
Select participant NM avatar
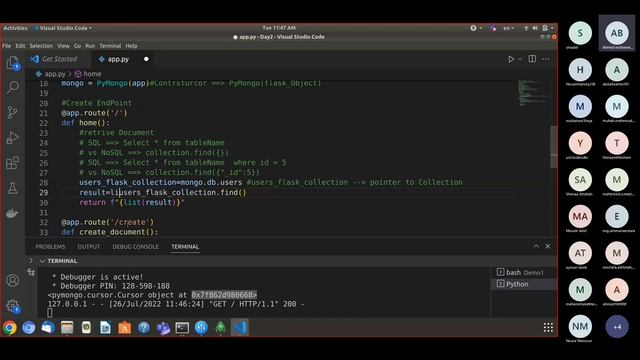point(580,326)
